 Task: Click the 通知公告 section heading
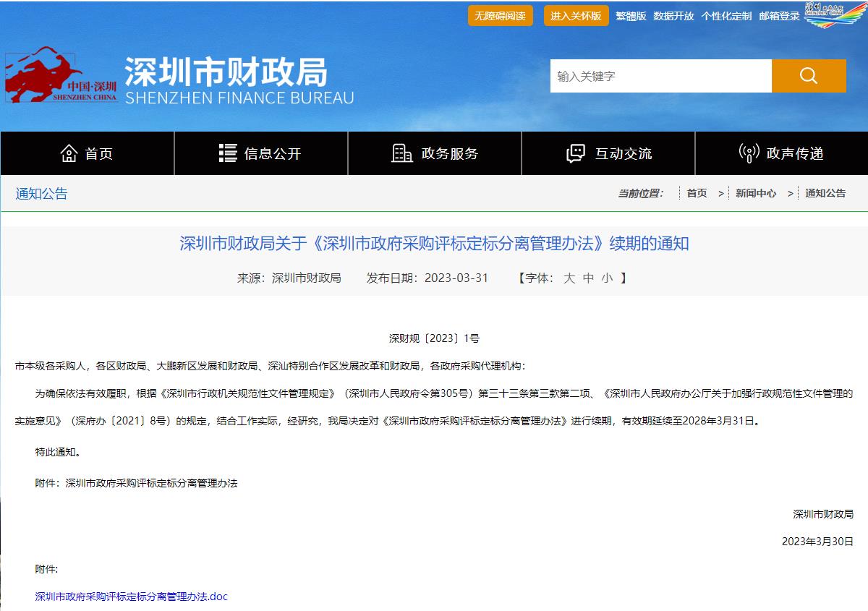pos(42,194)
